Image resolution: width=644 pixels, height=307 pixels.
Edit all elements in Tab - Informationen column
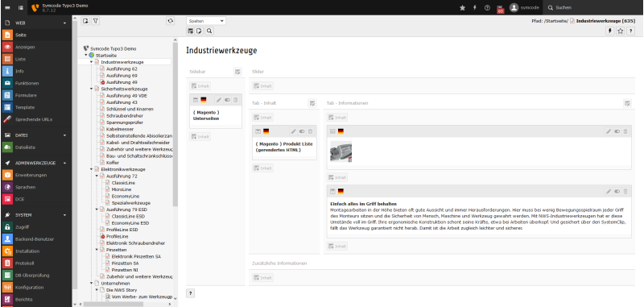point(627,103)
